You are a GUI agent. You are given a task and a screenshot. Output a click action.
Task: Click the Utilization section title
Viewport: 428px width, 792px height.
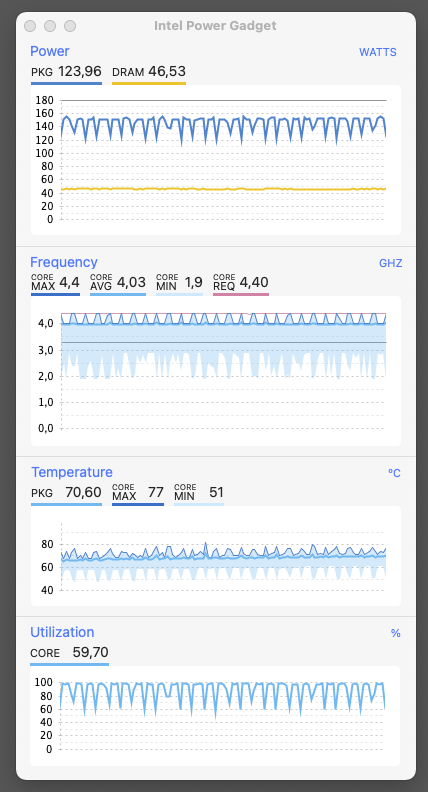click(x=62, y=632)
